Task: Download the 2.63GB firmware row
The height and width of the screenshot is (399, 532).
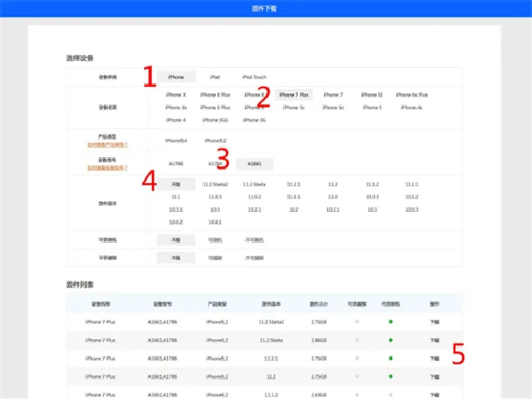Action: tap(435, 395)
